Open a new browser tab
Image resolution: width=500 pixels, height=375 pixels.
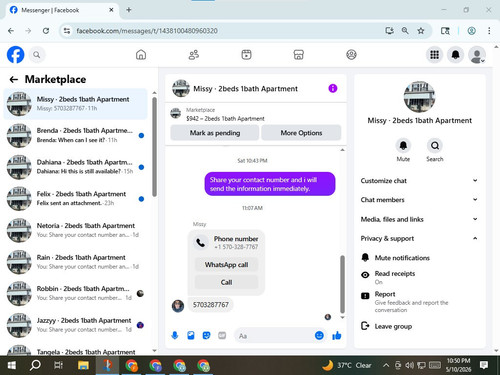(129, 10)
